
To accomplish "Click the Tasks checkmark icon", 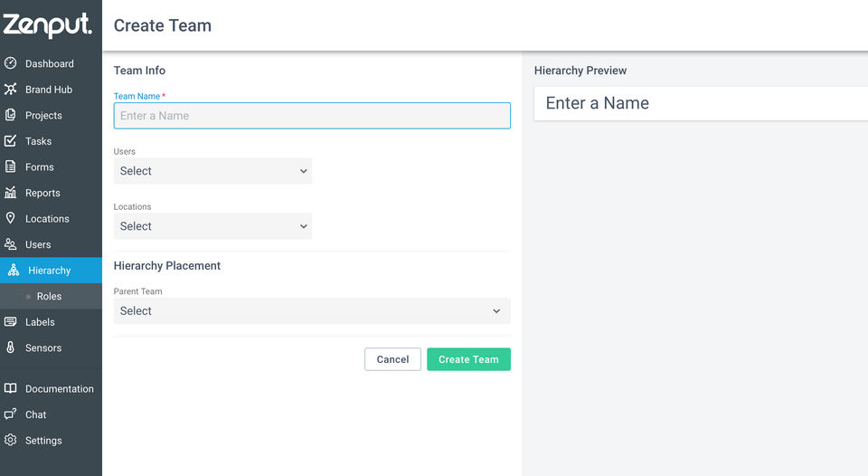I will click(x=11, y=141).
